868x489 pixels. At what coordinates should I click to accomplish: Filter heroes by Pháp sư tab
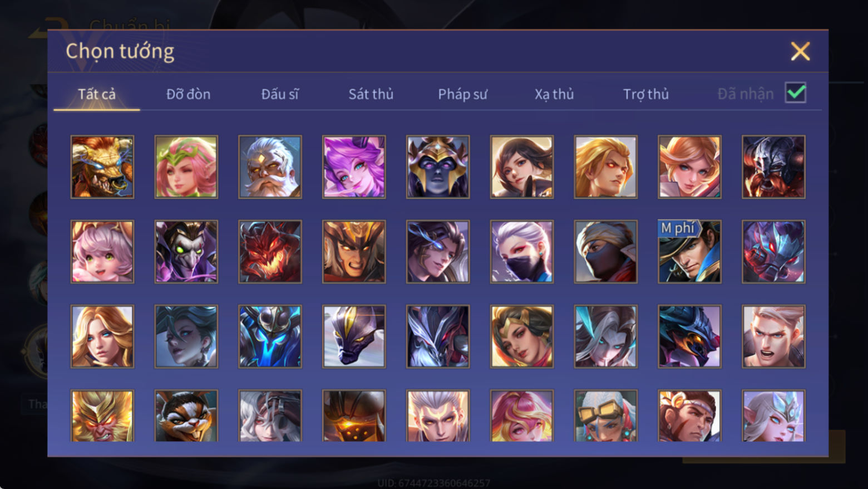click(x=462, y=94)
